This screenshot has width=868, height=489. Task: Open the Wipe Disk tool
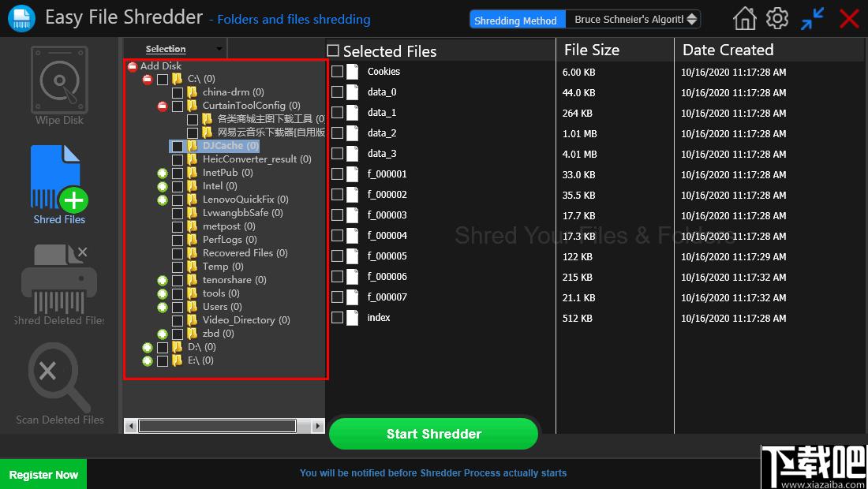pyautogui.click(x=59, y=86)
